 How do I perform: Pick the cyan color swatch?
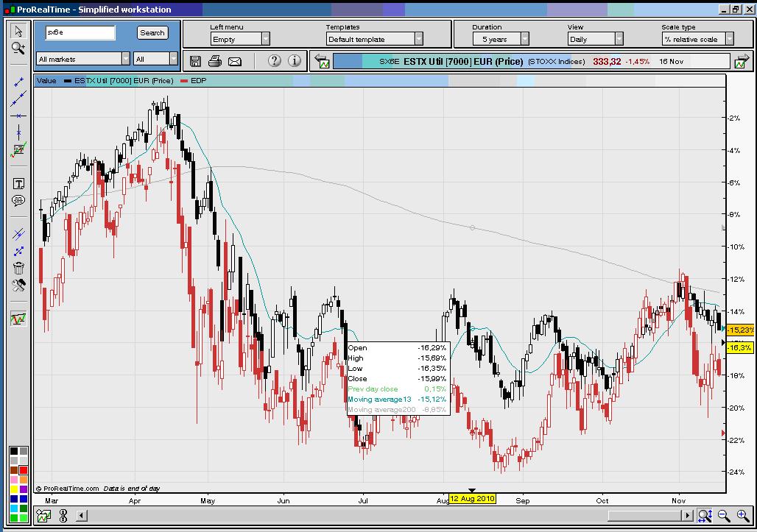point(14,508)
